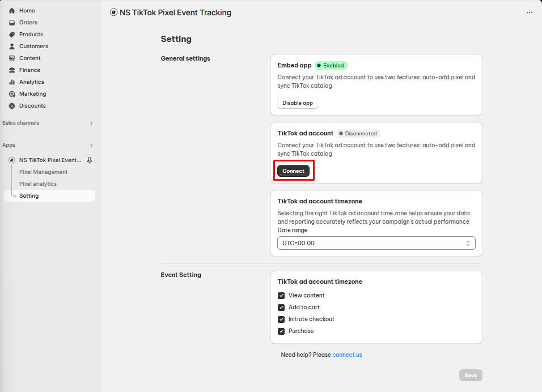The width and height of the screenshot is (542, 392).
Task: Uncheck the View content checkbox
Action: click(281, 296)
